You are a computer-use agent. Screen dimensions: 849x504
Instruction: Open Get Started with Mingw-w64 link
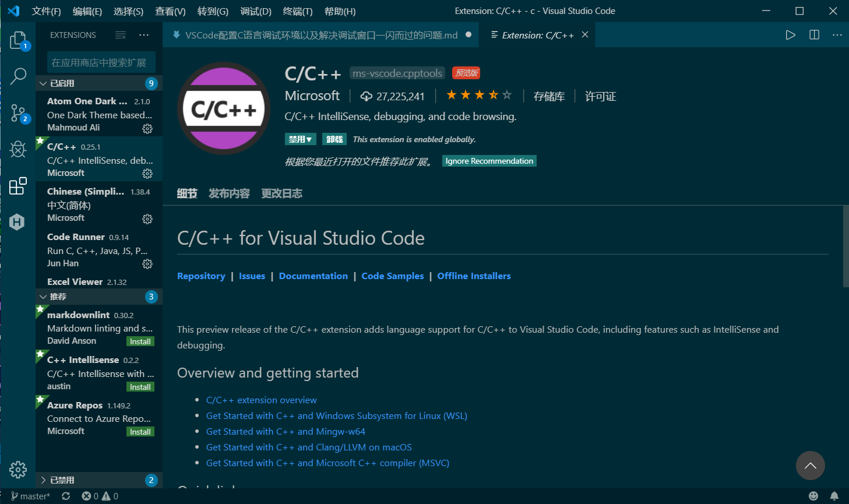(x=286, y=431)
